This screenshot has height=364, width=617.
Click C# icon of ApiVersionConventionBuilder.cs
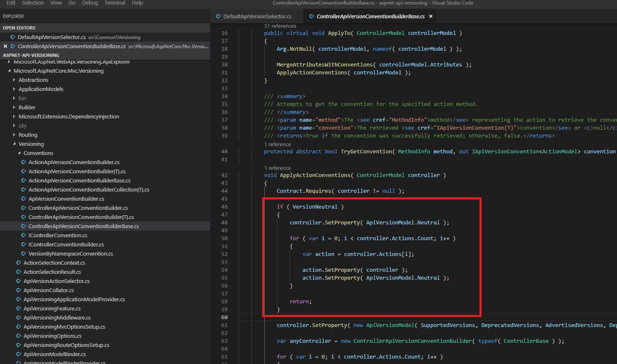[x=24, y=199]
